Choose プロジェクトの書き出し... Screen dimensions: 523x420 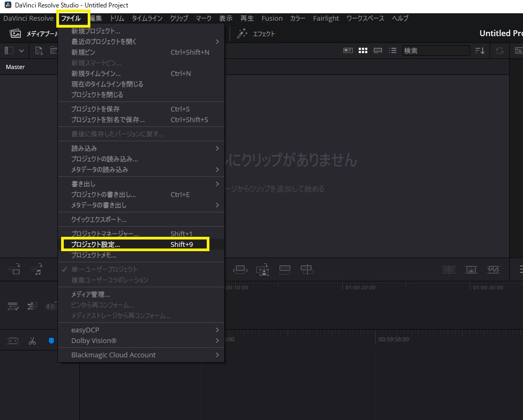pos(141,195)
